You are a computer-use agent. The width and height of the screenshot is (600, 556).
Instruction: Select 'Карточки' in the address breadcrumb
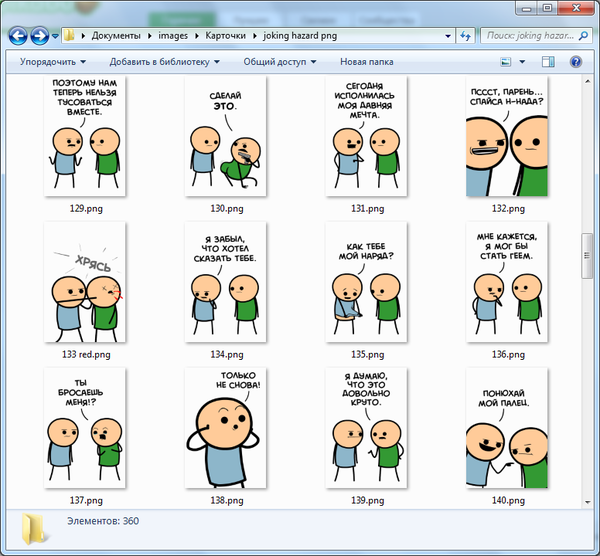(225, 36)
